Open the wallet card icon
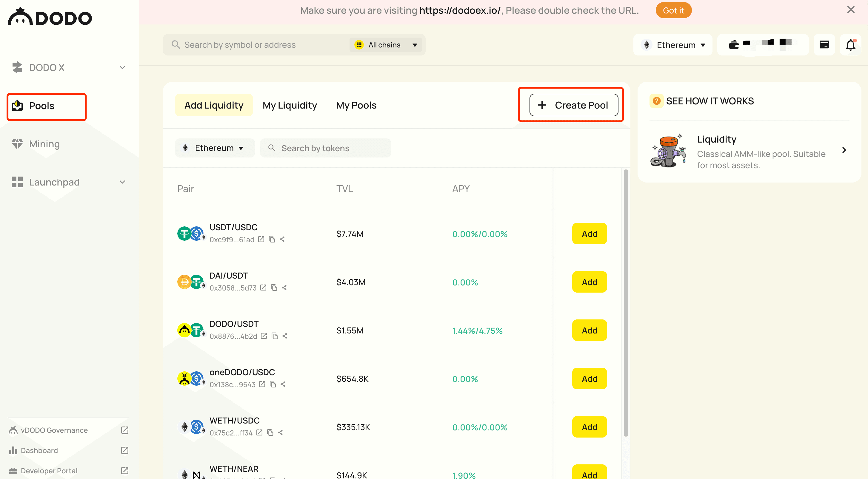This screenshot has width=868, height=479. tap(824, 45)
